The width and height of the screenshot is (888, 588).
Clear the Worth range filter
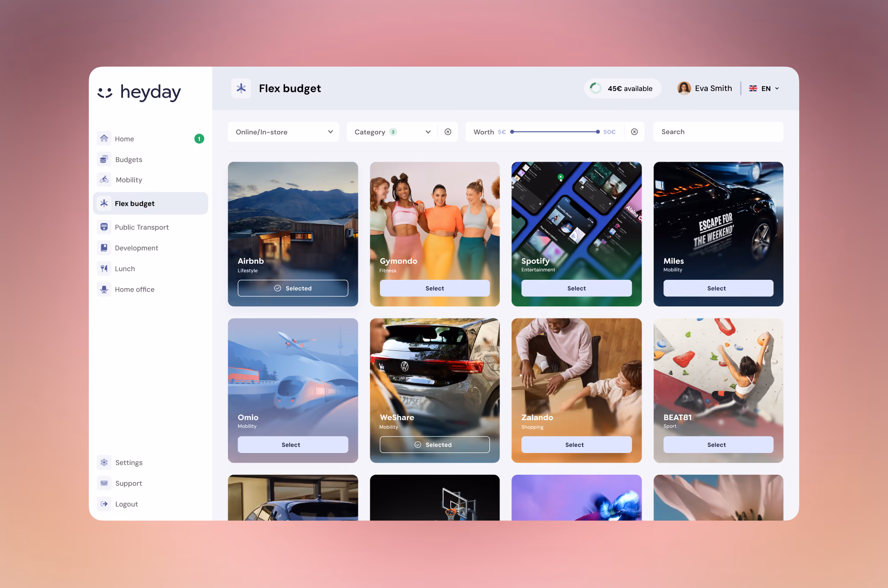[634, 132]
